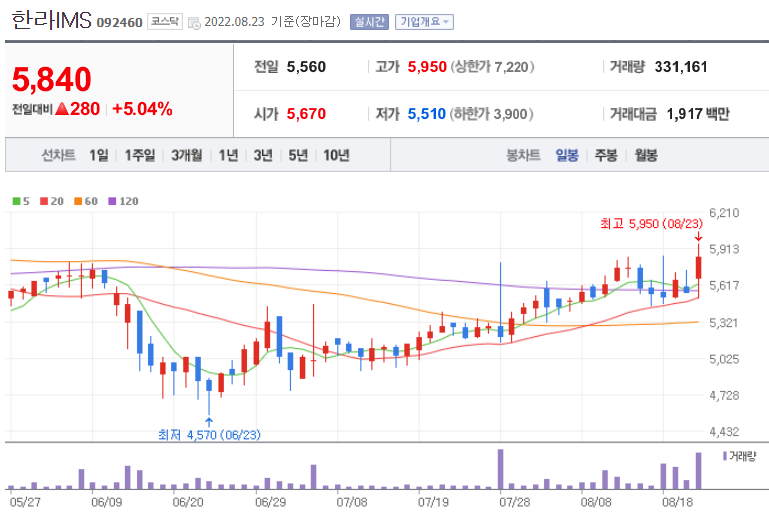Click the 07/28 date axis label

514,502
